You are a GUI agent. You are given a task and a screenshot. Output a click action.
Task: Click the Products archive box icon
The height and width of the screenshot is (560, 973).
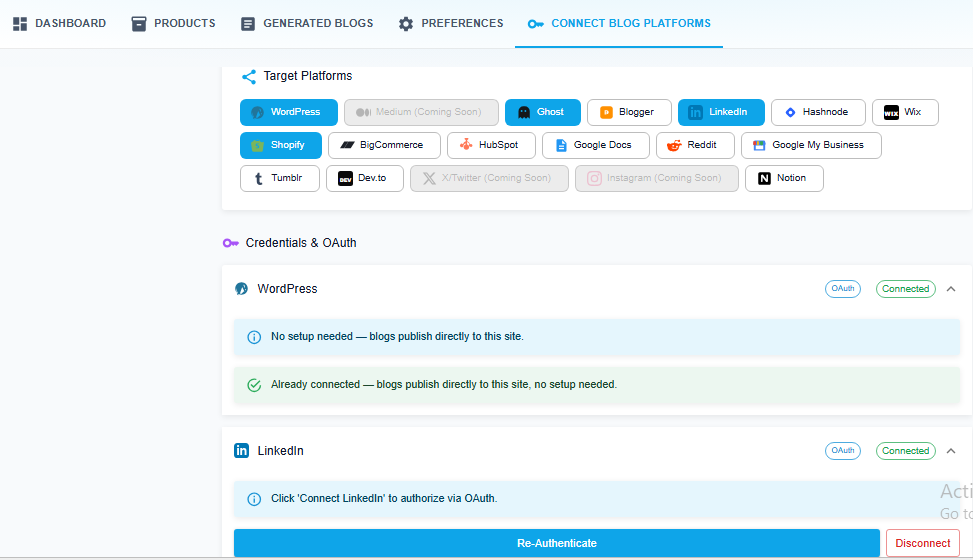[139, 24]
